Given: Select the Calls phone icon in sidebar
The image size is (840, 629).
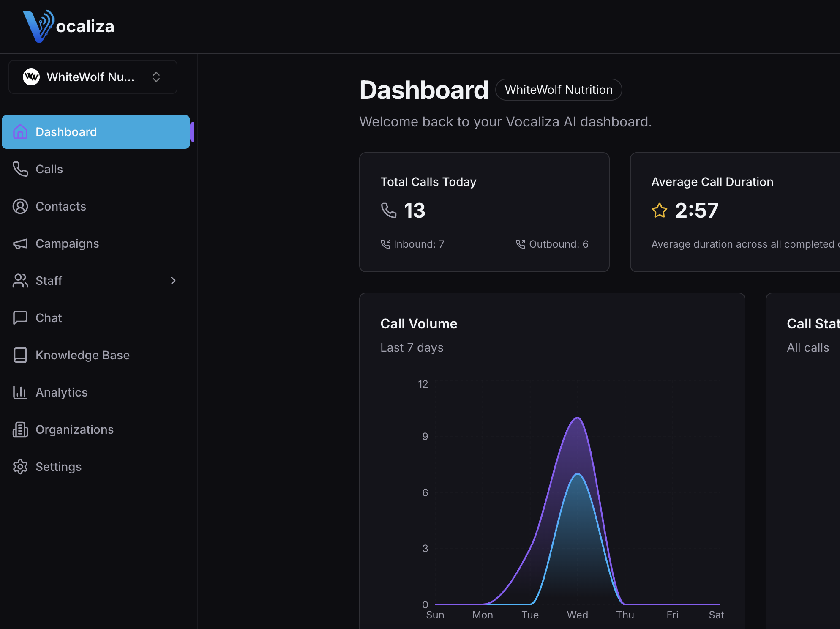Looking at the screenshot, I should pos(20,169).
